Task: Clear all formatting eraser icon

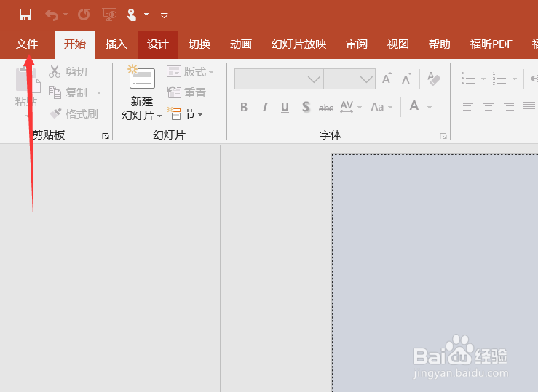Action: coord(434,79)
